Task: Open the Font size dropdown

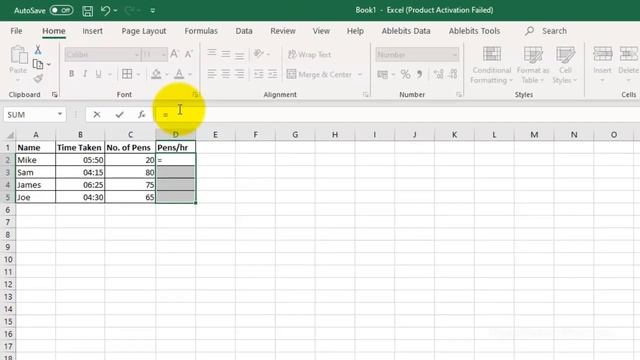Action: 163,55
